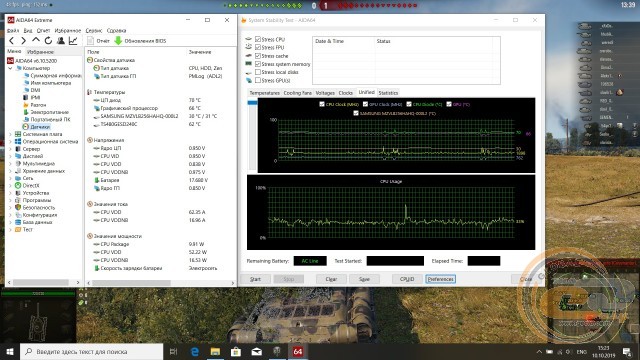
Task: Uncheck Stress system memory checkbox
Action: [258, 64]
